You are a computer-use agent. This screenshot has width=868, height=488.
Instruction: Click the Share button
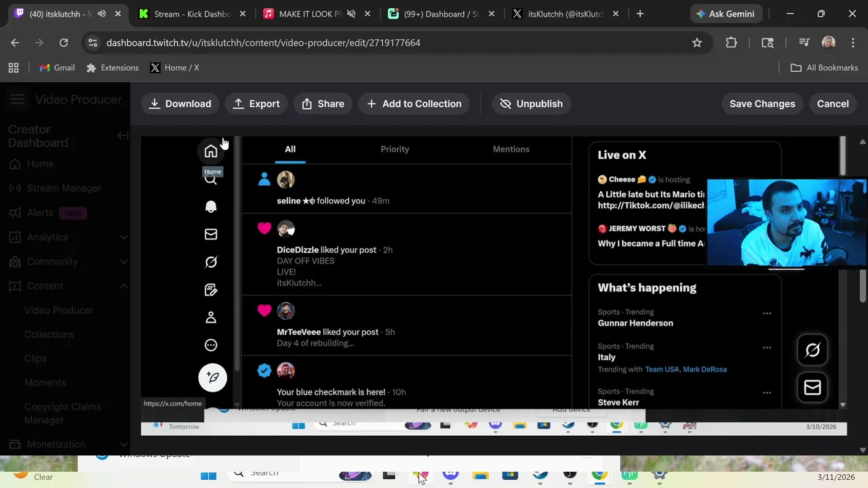pos(323,104)
